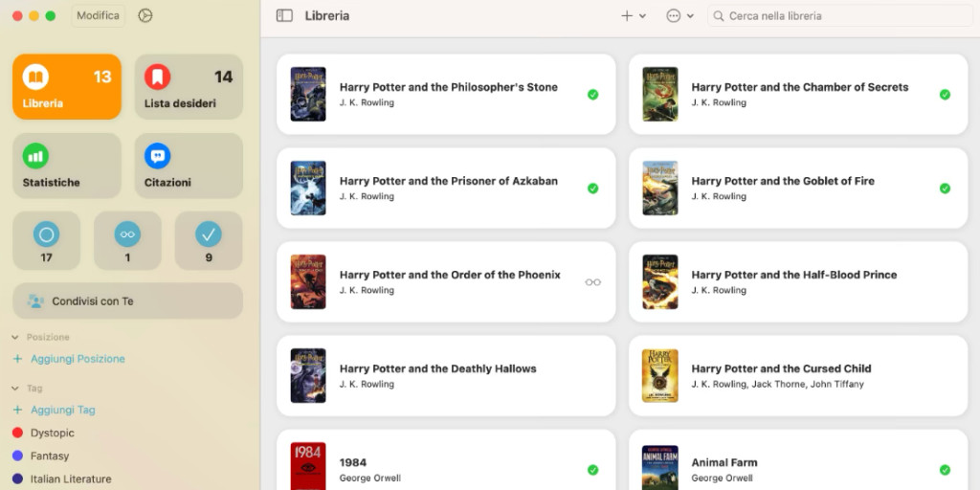Toggle the sidebar with the panel icon
The image size is (980, 490).
pyautogui.click(x=284, y=15)
